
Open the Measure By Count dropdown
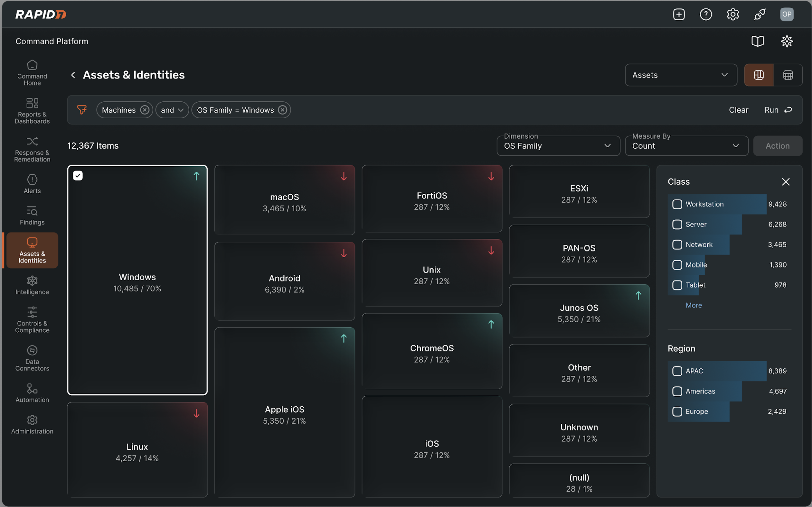[686, 146]
